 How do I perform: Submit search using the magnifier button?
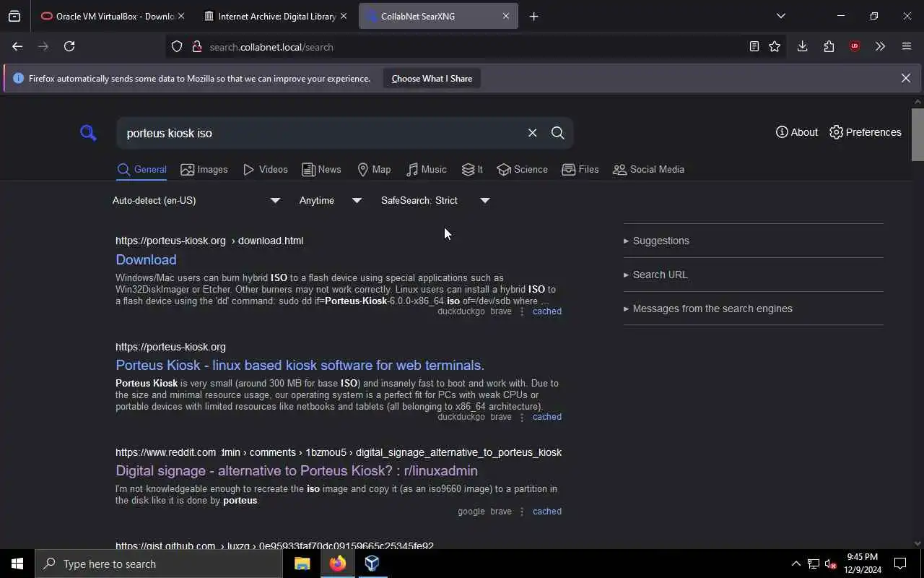(x=557, y=133)
